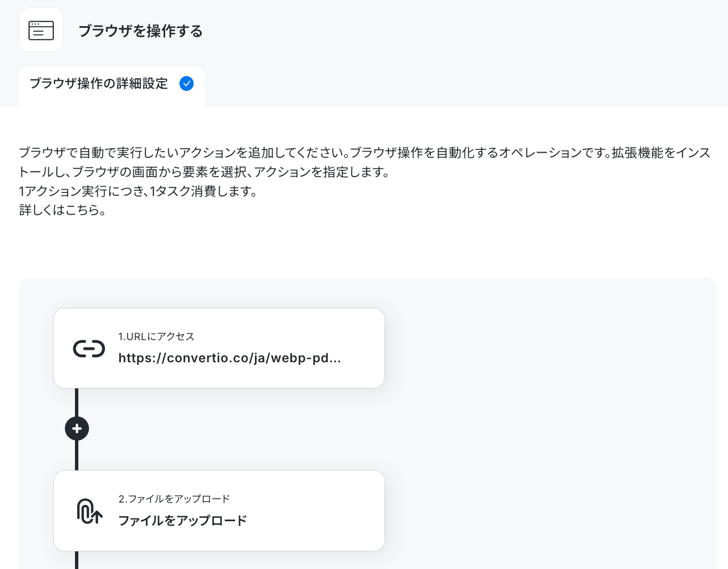The image size is (728, 569).
Task: Select the small 2.ファイルをアップロード label
Action: click(174, 499)
